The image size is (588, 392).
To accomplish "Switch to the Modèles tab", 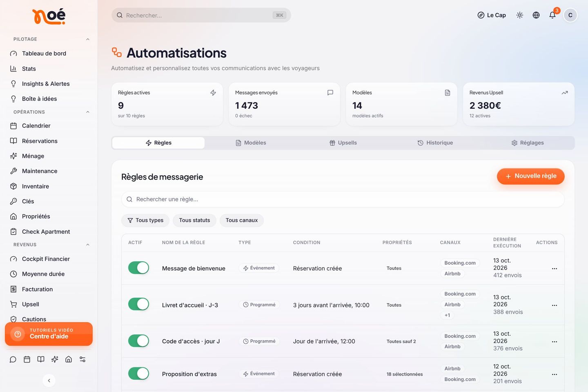I will [x=251, y=143].
